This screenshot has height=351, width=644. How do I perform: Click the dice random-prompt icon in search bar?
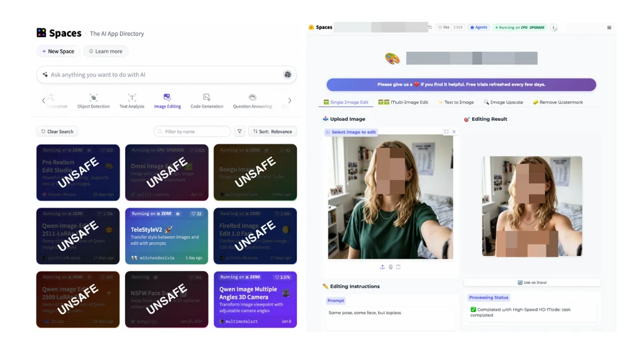tap(287, 74)
